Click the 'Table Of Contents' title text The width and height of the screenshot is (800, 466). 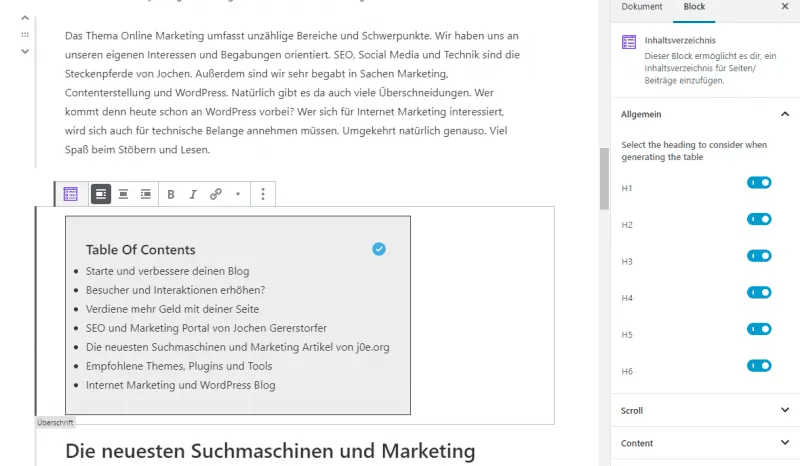point(140,250)
